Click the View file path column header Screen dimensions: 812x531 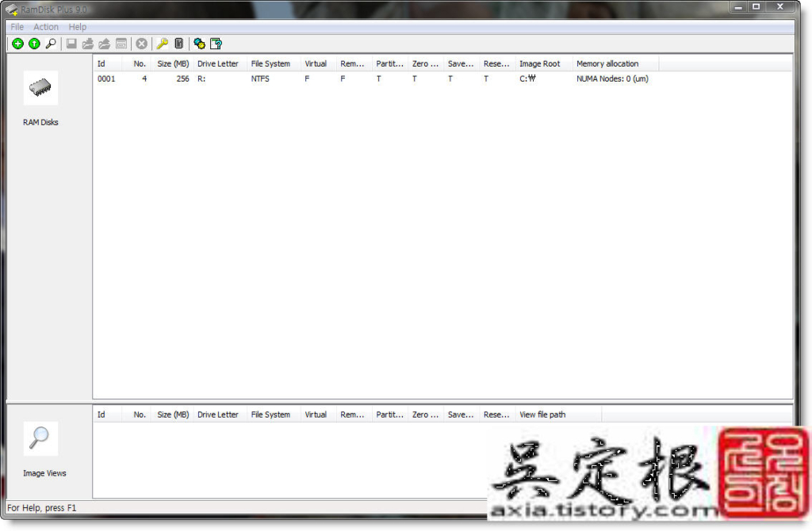(558, 414)
